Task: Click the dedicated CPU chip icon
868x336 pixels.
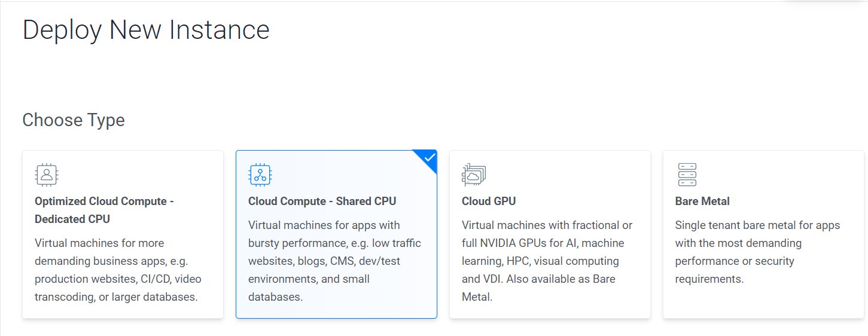Action: point(47,175)
